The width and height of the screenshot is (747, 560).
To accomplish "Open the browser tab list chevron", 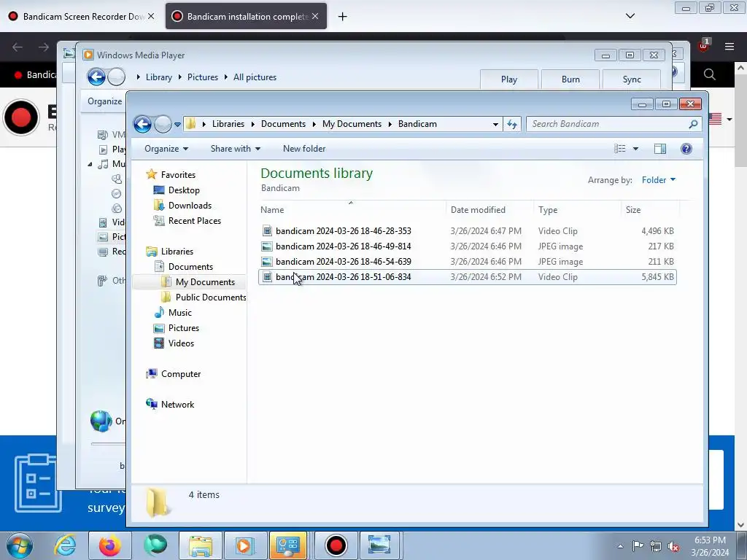I will pyautogui.click(x=630, y=16).
